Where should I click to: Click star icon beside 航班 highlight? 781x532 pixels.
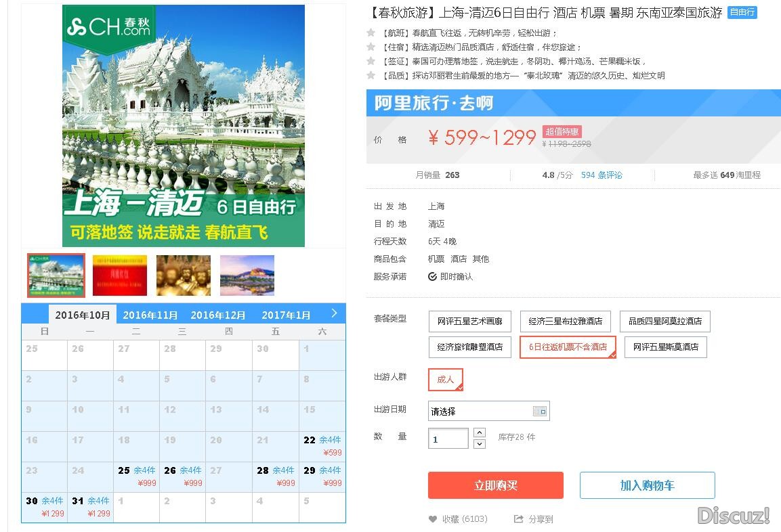[371, 32]
